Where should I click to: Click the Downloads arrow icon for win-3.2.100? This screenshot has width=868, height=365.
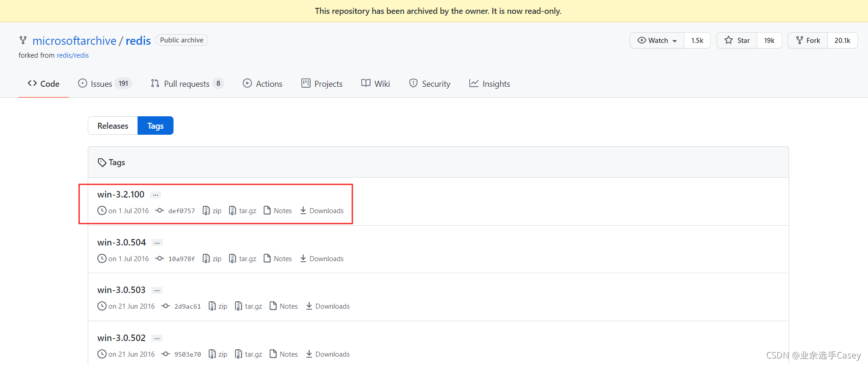pos(303,210)
